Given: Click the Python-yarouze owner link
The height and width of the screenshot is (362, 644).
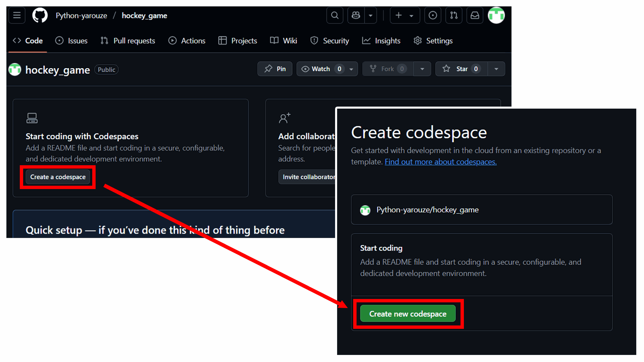Looking at the screenshot, I should tap(82, 16).
